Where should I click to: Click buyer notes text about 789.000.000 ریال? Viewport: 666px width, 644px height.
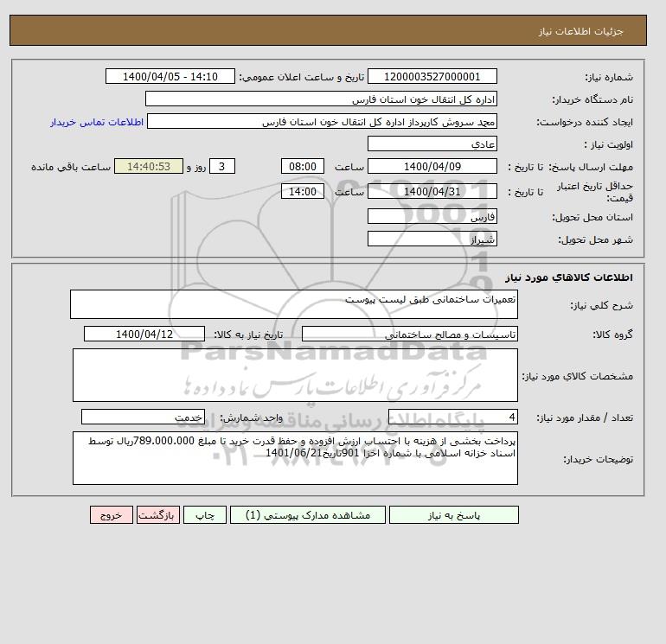pyautogui.click(x=295, y=458)
